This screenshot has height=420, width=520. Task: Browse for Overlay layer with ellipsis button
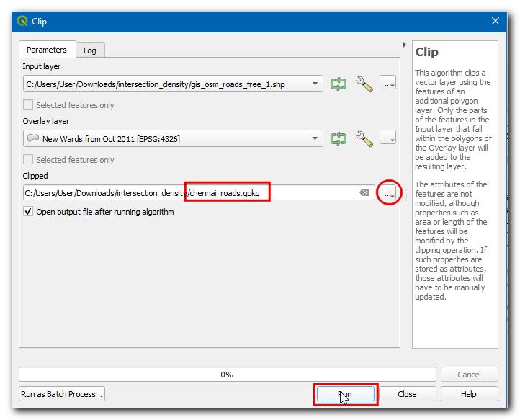pyautogui.click(x=388, y=138)
